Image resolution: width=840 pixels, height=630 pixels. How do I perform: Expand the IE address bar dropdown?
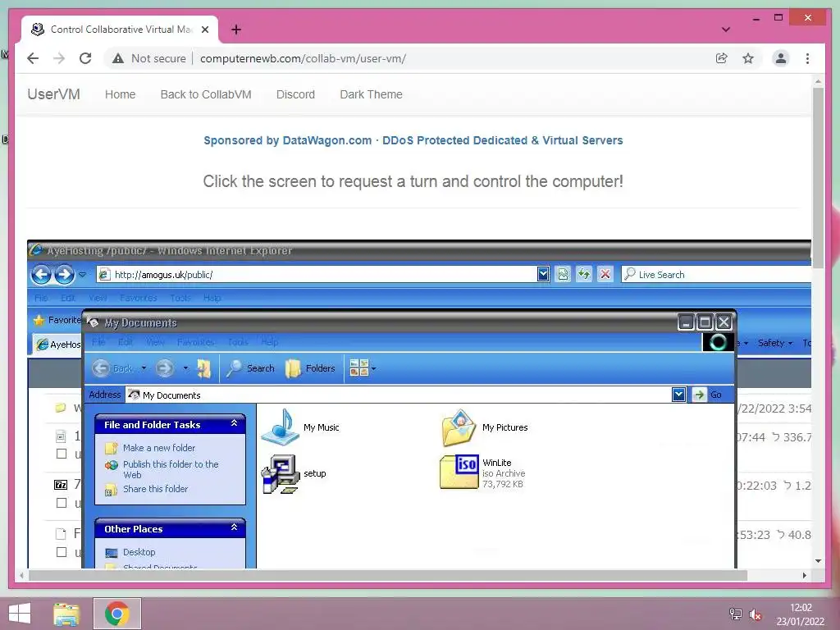tap(543, 275)
